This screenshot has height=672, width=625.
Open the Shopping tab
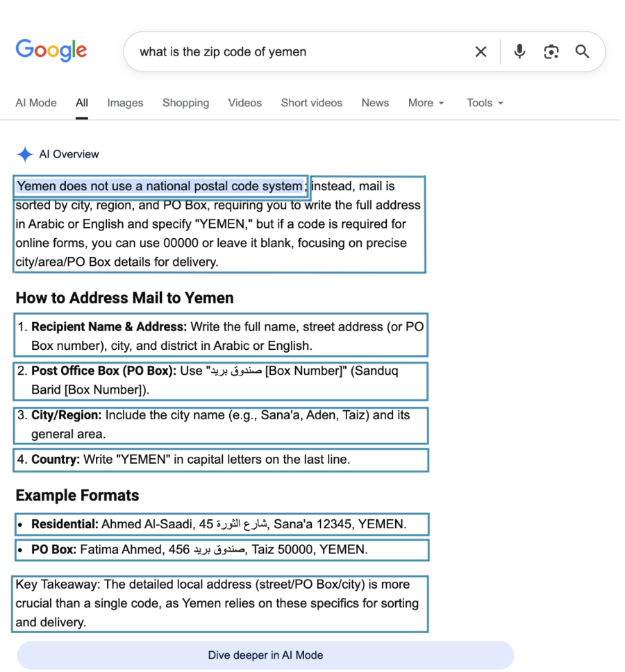(x=185, y=103)
